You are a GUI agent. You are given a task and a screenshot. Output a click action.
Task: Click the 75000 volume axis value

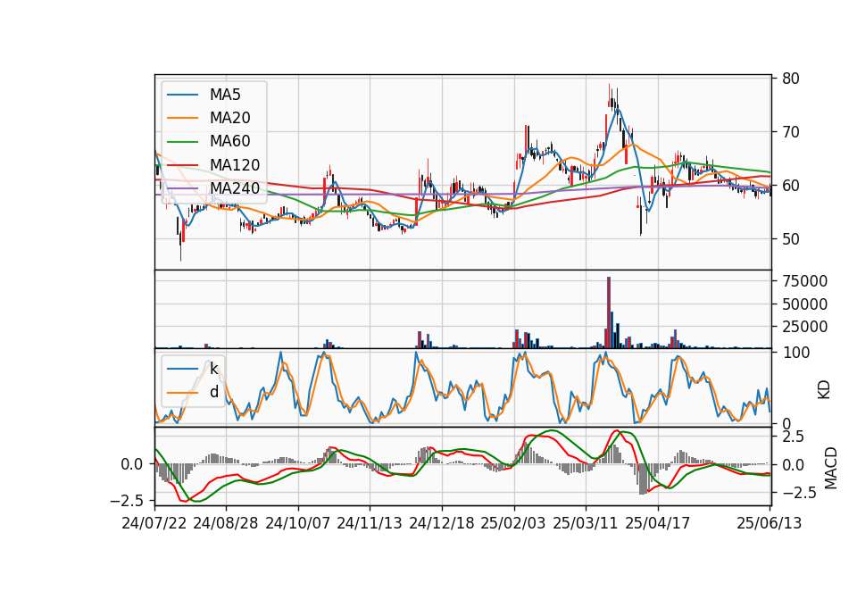[x=805, y=281]
